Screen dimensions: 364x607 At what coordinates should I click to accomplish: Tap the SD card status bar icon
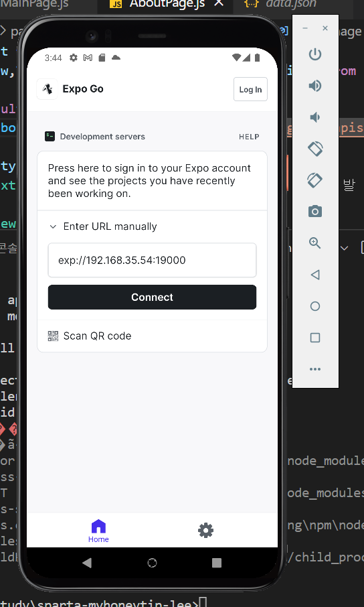coord(102,58)
